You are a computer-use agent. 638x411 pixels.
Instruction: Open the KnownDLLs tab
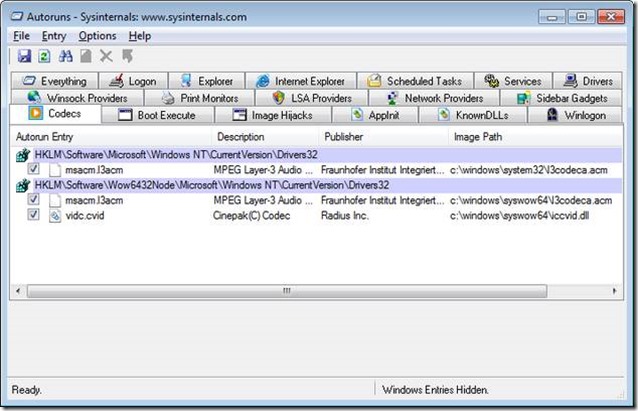473,115
